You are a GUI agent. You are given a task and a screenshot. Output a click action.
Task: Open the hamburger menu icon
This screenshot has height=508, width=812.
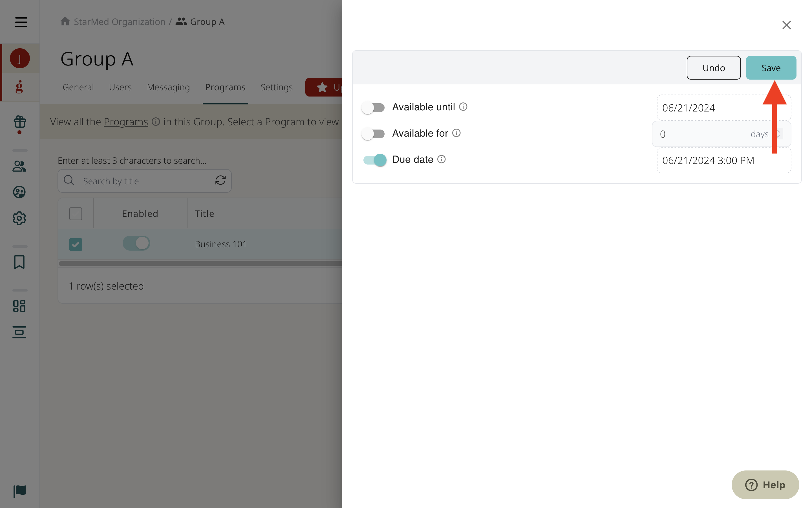click(21, 22)
